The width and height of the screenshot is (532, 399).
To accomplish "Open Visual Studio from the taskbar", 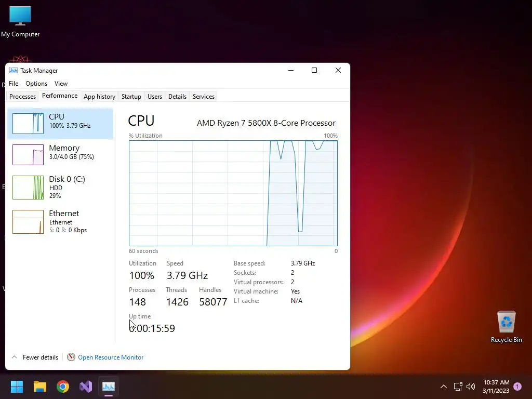I will coord(86,387).
